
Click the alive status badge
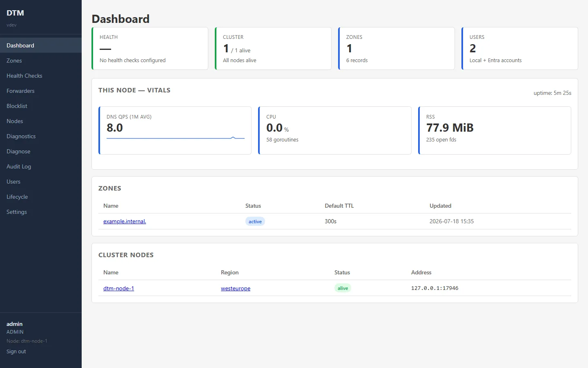(x=343, y=288)
